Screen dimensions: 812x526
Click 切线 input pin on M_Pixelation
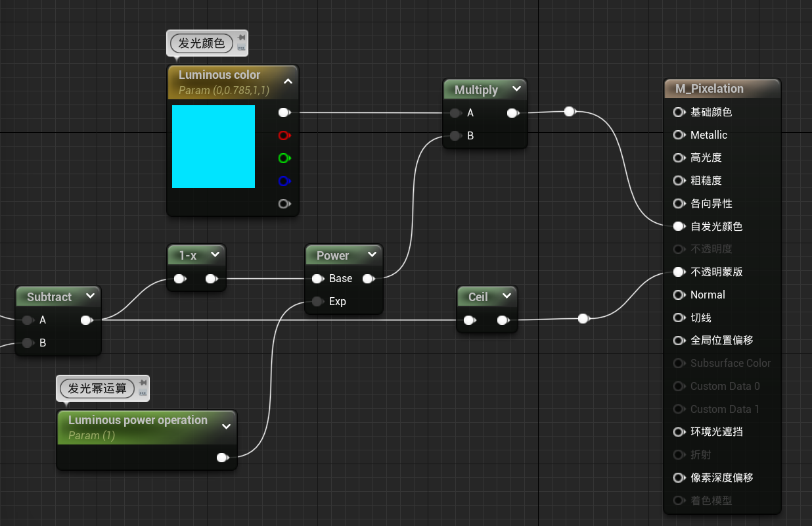point(679,318)
